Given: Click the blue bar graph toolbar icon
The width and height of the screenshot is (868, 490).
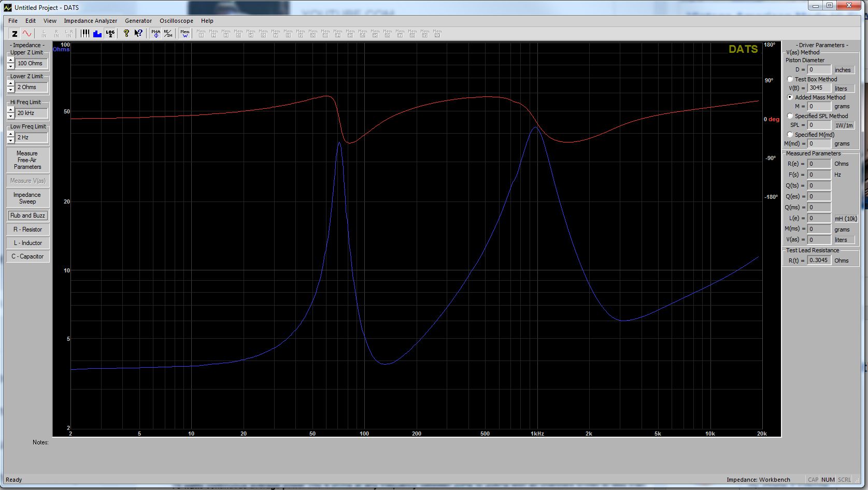Looking at the screenshot, I should [97, 34].
